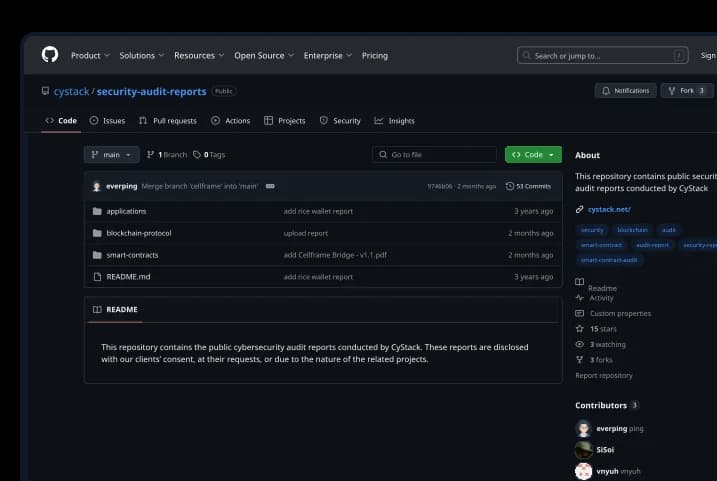View the 0 Tags link
The height and width of the screenshot is (481, 717).
pos(209,155)
